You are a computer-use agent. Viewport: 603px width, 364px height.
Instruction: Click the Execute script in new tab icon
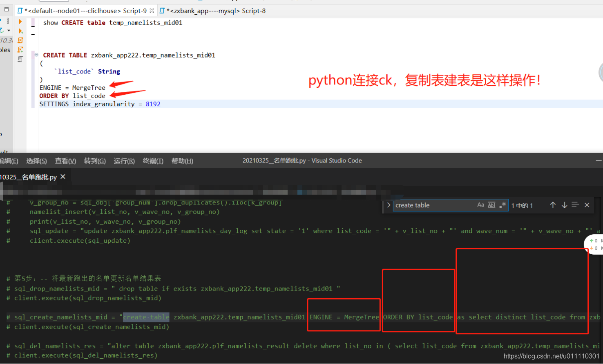pos(20,49)
